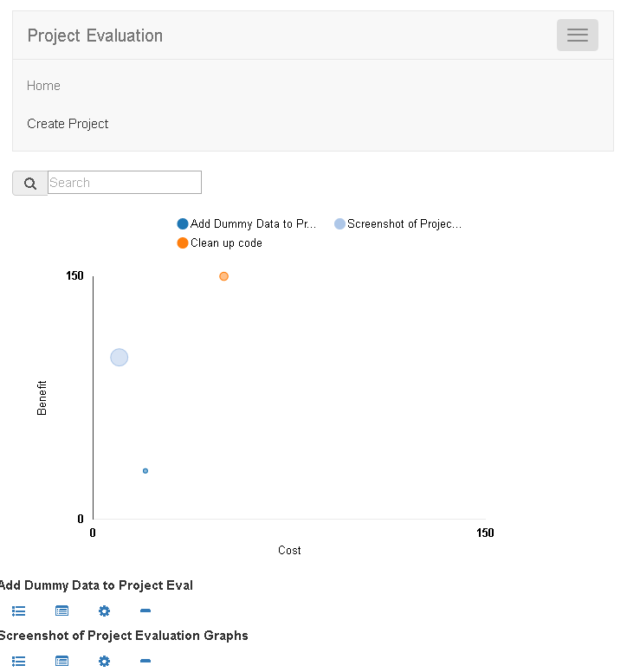Open details card icon for Screenshot project
Viewport: 627px width, 672px height.
[x=61, y=662]
